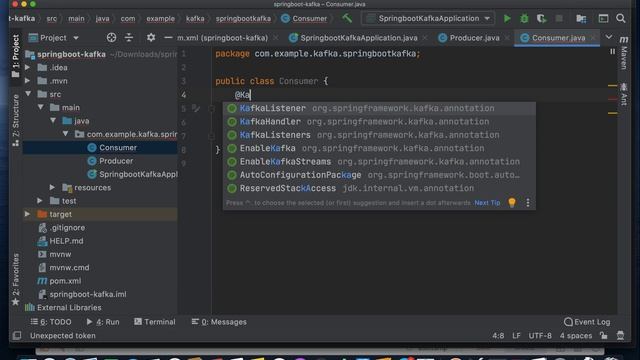Click the springbootkafka breadcrumb
640x360 pixels.
click(x=243, y=18)
